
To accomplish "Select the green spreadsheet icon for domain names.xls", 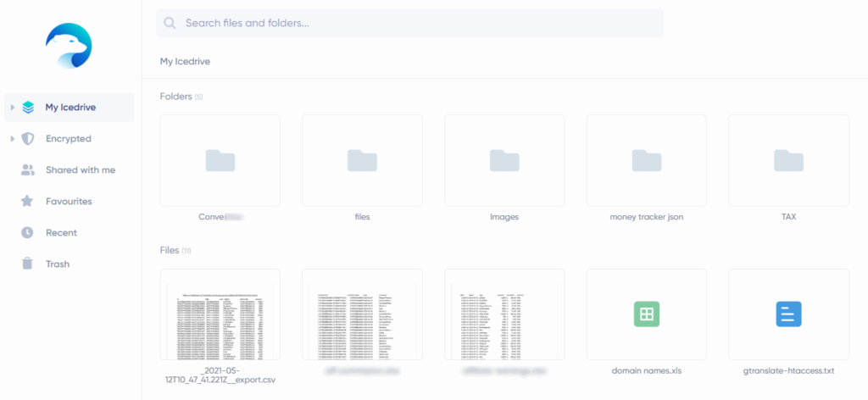I will [x=646, y=314].
